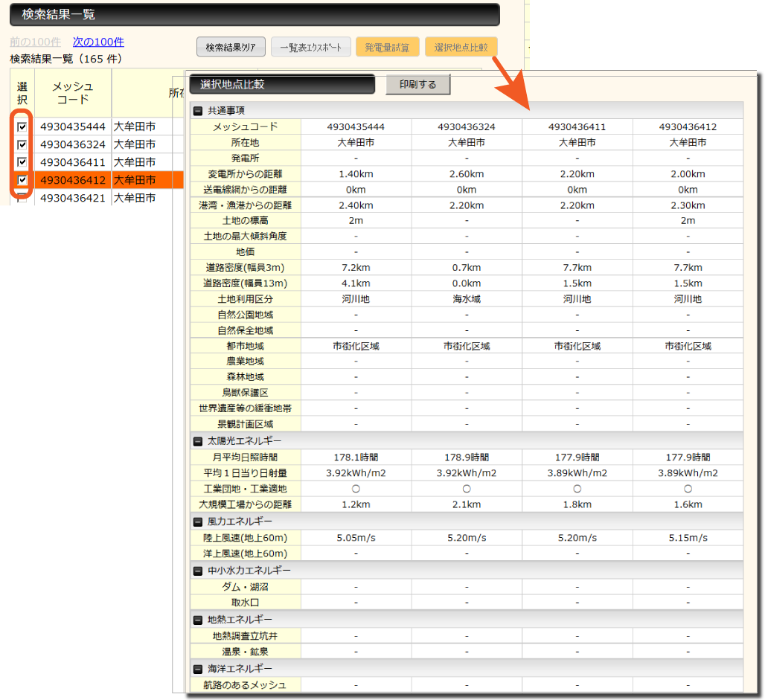The width and height of the screenshot is (765, 700).
Task: Click the 選択地点比較 button
Action: tap(461, 48)
